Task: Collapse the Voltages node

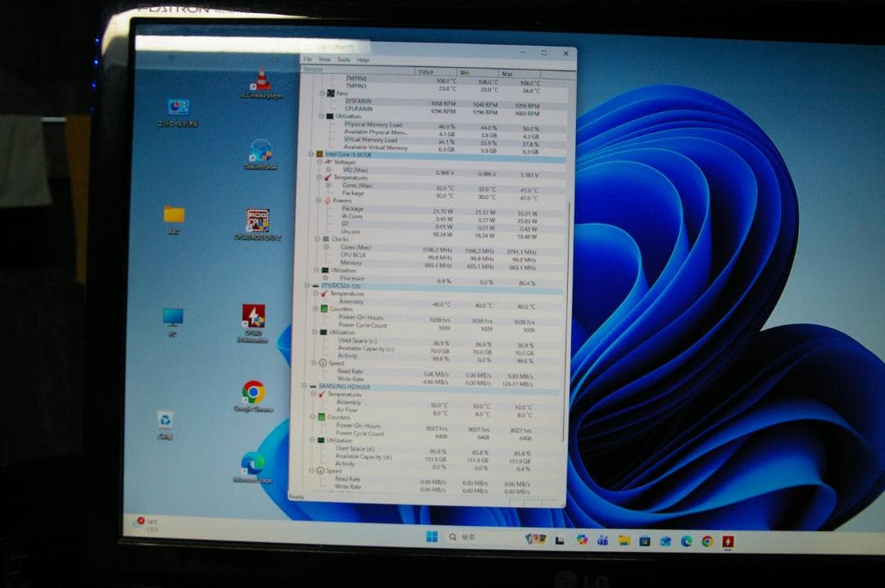Action: tap(320, 162)
